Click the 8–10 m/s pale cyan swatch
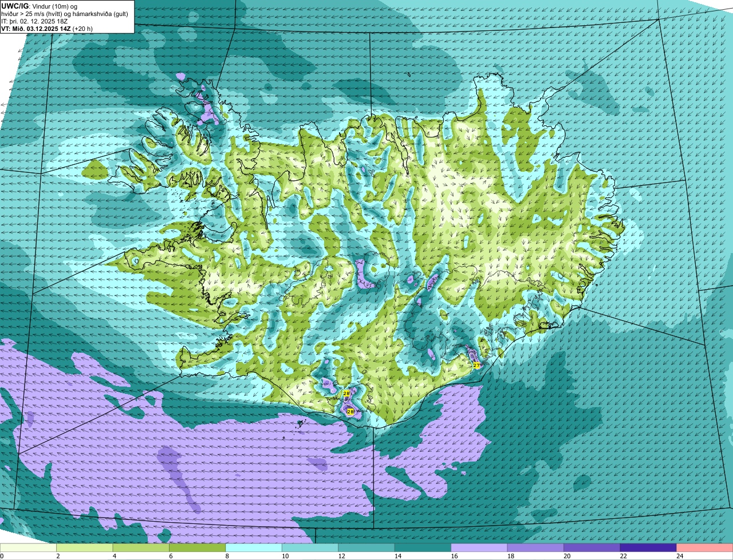 pos(254,548)
